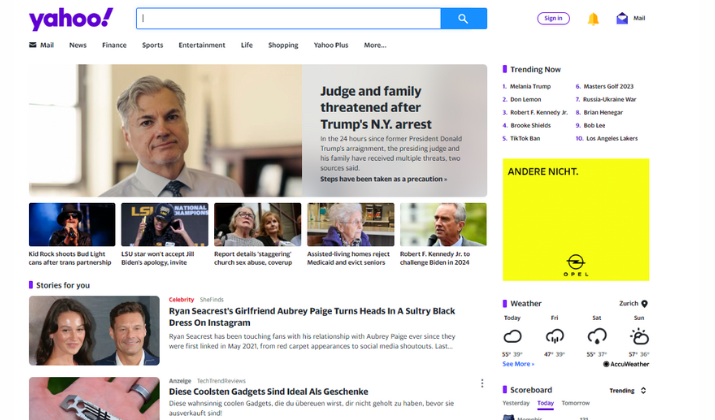Image resolution: width=715 pixels, height=420 pixels.
Task: Open the Shopping menu item
Action: pyautogui.click(x=283, y=45)
